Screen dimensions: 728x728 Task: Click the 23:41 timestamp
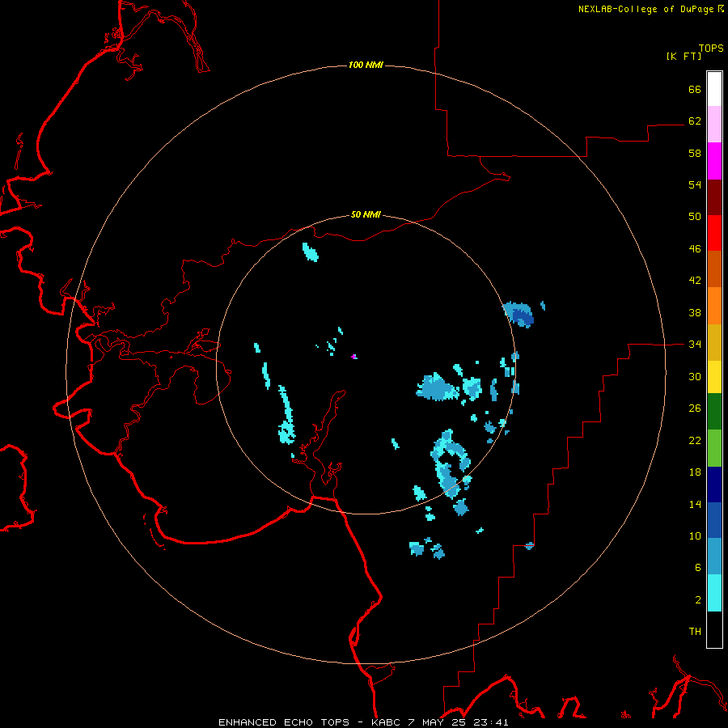coord(491,722)
